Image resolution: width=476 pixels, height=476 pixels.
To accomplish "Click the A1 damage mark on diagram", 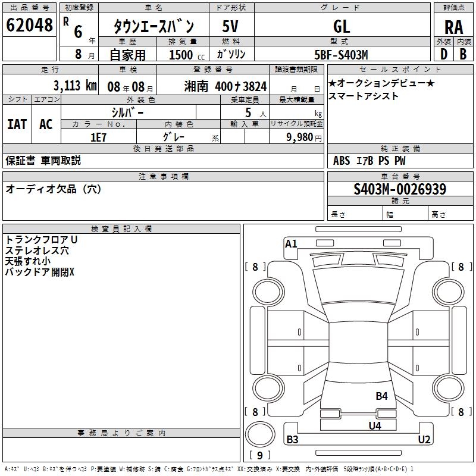I will (x=291, y=244).
